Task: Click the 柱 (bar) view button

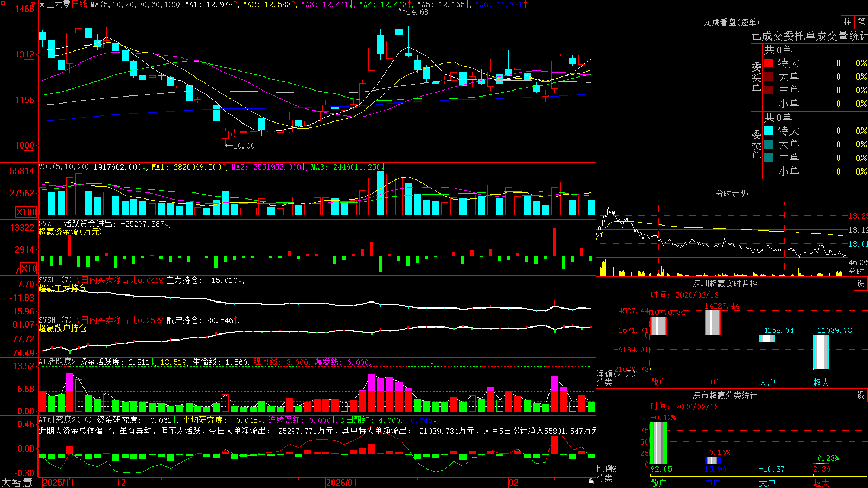Action: (847, 22)
